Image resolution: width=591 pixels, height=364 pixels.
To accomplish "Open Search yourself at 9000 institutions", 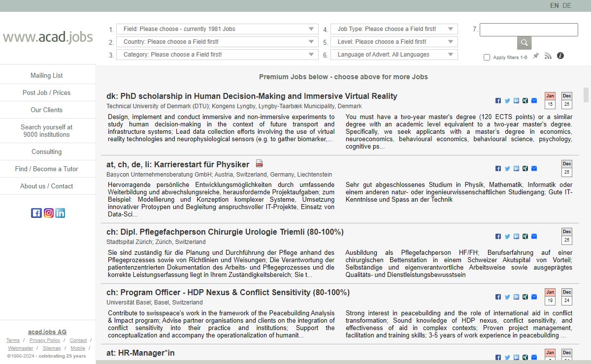I will 47,131.
